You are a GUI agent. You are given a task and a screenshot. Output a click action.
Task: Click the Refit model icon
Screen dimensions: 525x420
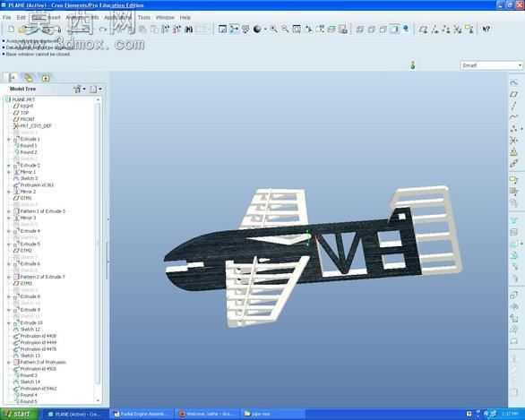coord(297,30)
